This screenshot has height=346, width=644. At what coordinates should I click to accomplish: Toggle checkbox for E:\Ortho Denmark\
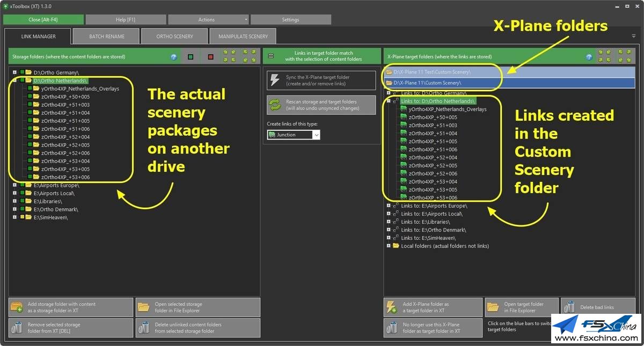22,209
